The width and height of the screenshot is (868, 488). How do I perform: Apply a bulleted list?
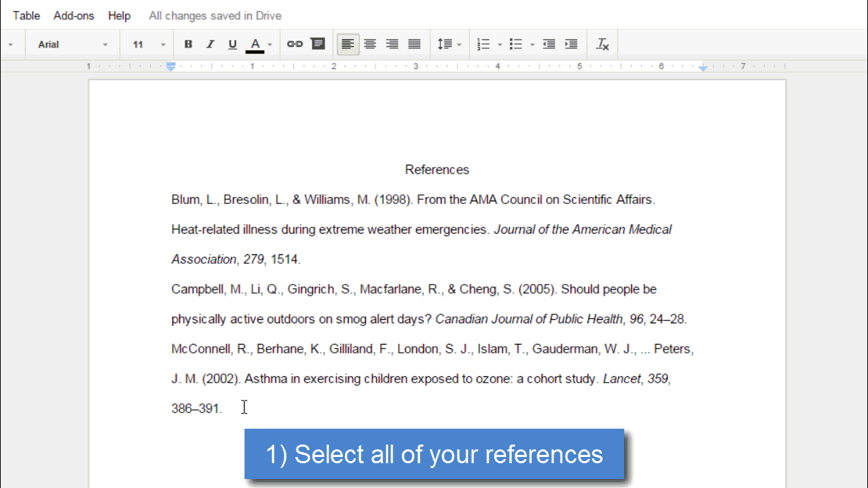tap(515, 43)
